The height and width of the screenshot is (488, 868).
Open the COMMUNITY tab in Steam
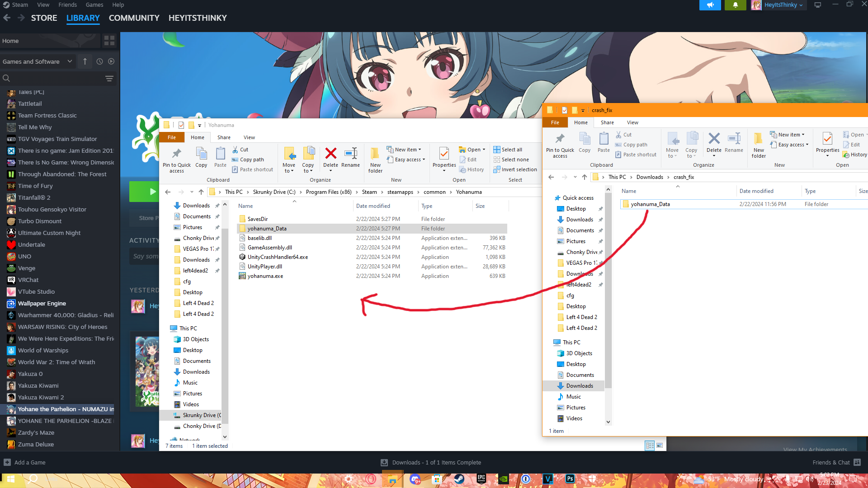pos(134,18)
